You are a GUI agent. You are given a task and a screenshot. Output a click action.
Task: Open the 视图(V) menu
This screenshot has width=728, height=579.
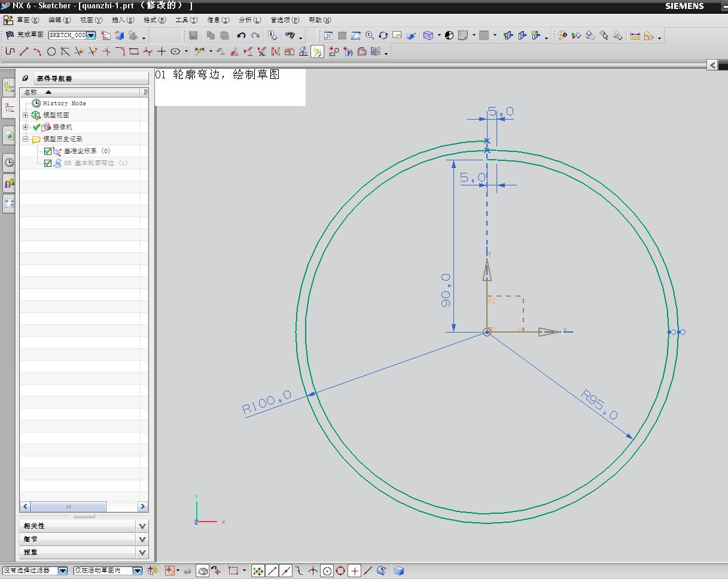(x=91, y=20)
